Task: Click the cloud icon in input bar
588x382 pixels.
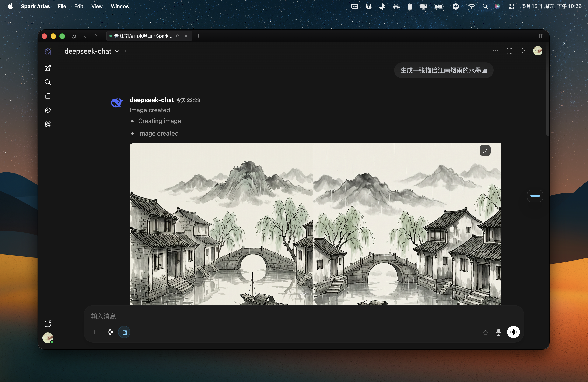Action: (x=486, y=332)
